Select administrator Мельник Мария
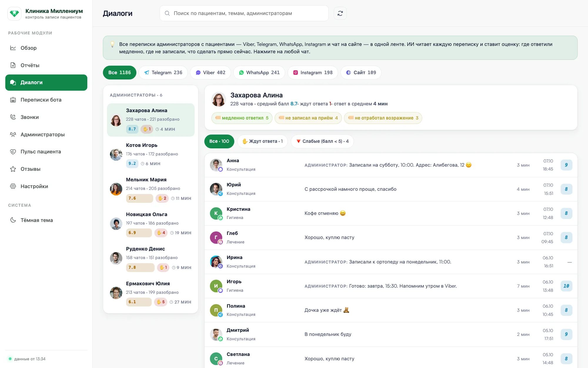This screenshot has height=368, width=588. tap(151, 189)
